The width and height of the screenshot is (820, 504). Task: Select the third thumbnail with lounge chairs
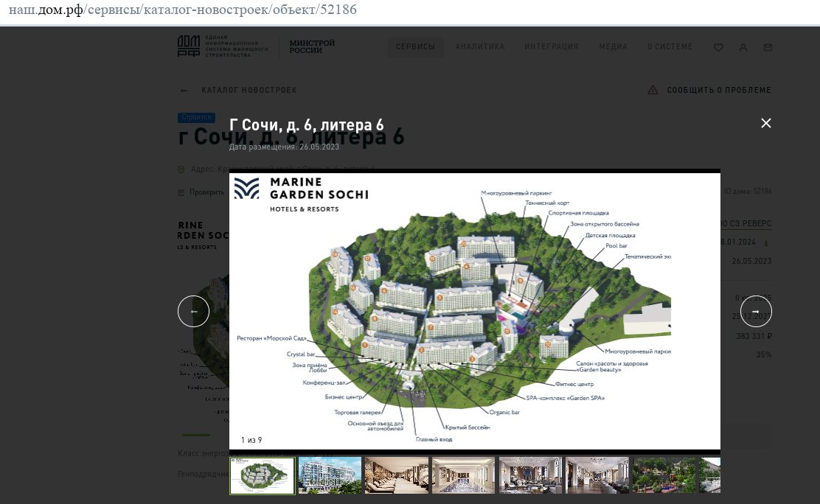pyautogui.click(x=397, y=475)
